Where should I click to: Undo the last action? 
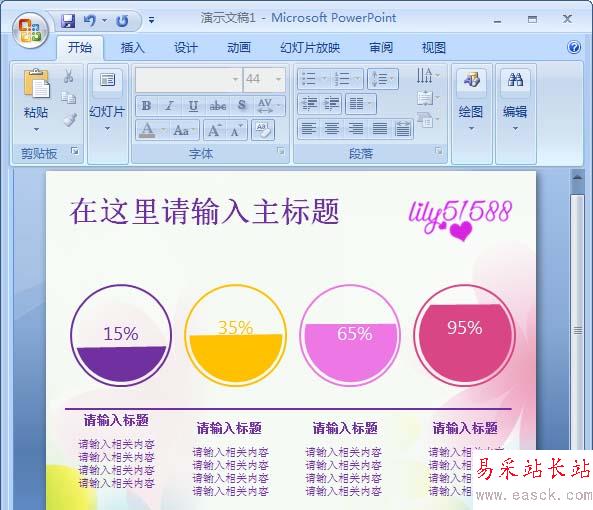[x=90, y=20]
